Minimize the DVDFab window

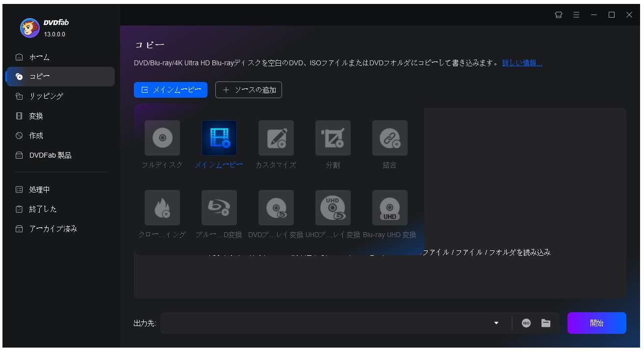coord(594,15)
